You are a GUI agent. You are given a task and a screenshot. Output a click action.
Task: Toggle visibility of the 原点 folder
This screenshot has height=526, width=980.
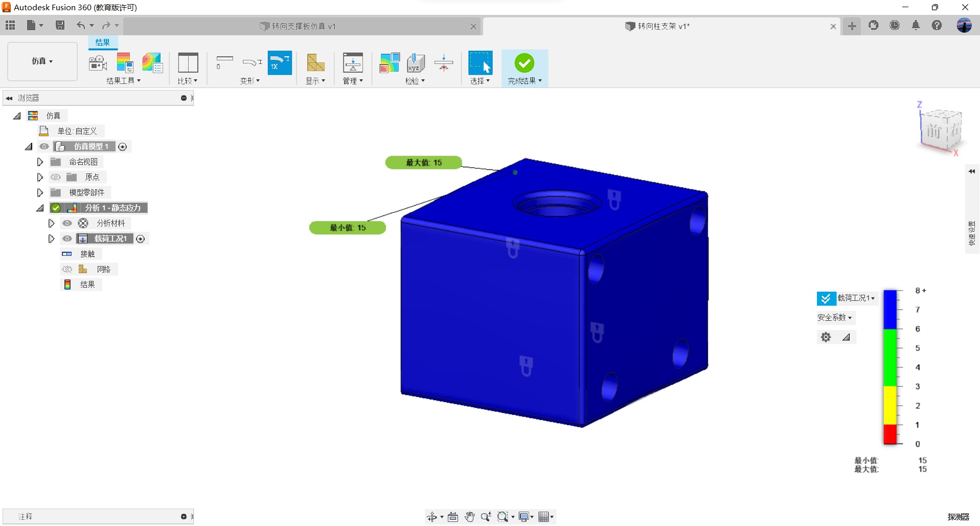tap(56, 177)
